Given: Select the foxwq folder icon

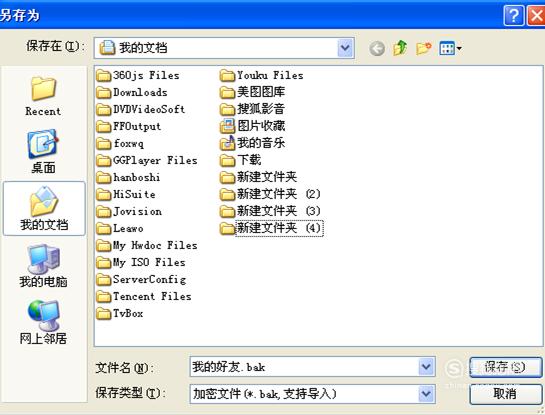Looking at the screenshot, I should pyautogui.click(x=103, y=144).
